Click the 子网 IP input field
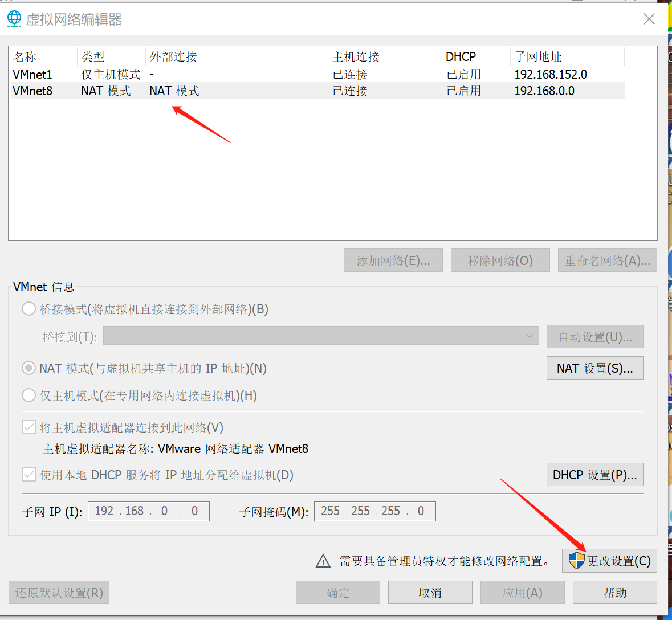This screenshot has height=620, width=672. point(149,511)
